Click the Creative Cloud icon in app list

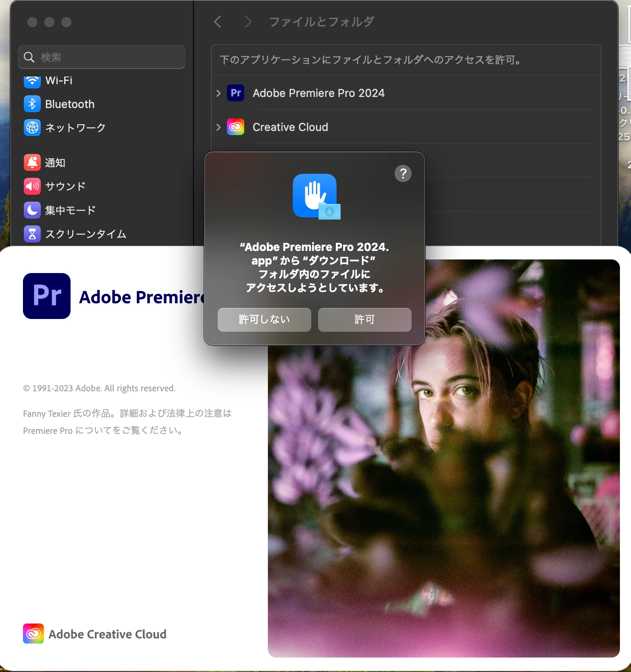click(x=236, y=127)
